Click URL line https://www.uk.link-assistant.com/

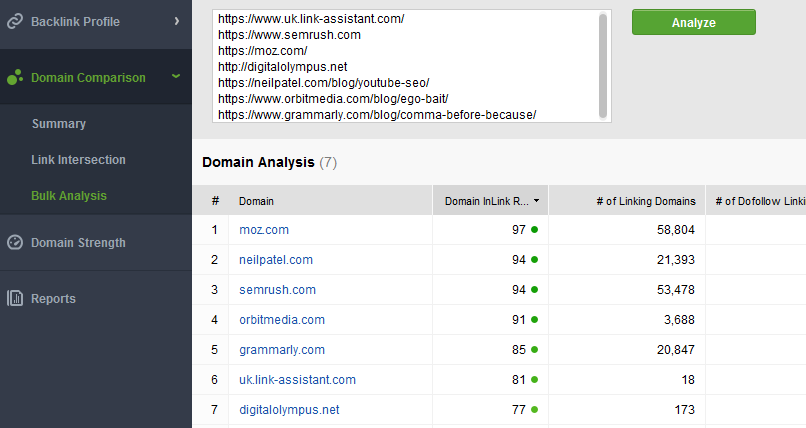(x=311, y=19)
